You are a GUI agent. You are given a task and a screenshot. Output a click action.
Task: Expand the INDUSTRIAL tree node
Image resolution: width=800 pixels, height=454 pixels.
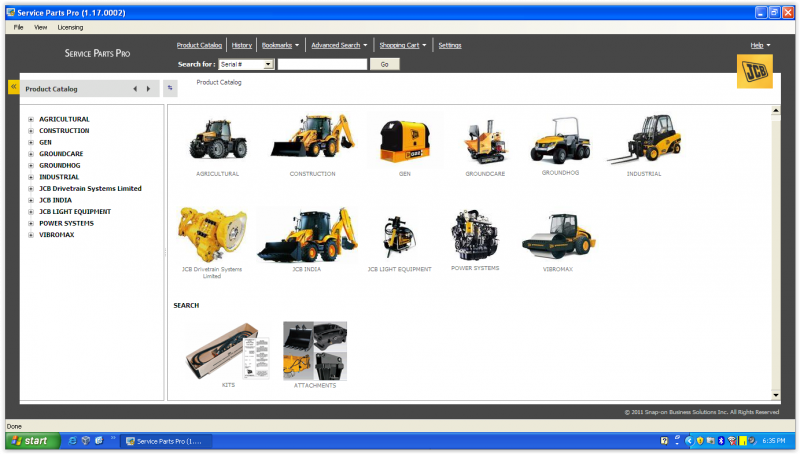click(x=31, y=178)
